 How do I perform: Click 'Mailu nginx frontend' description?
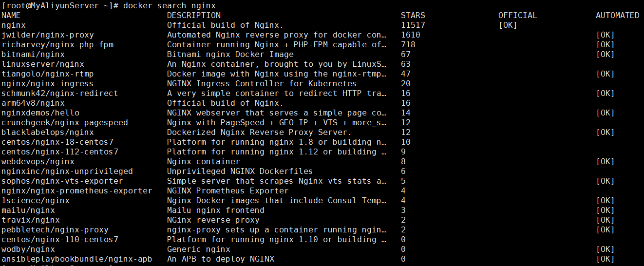tap(216, 210)
